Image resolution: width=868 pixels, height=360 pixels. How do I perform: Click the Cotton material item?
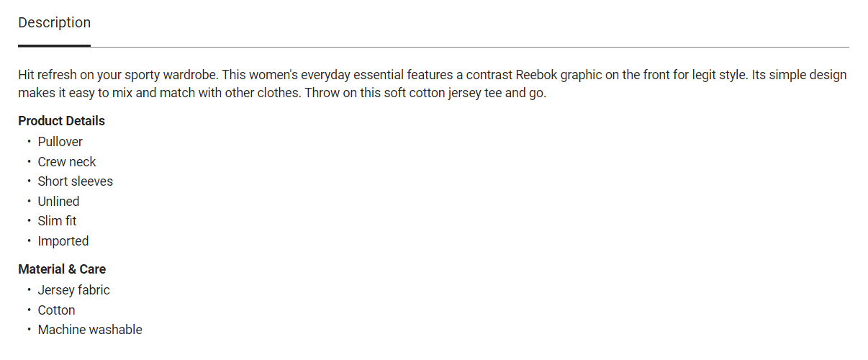click(x=56, y=310)
